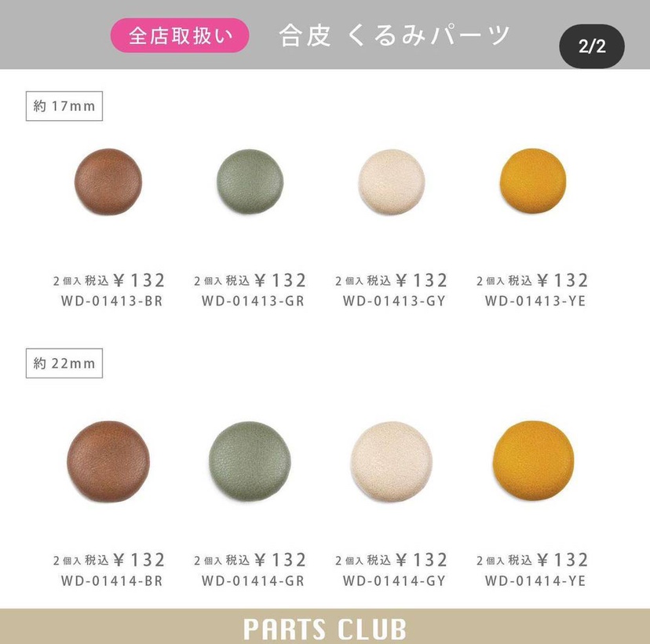Click the pink 全店取扱い badge
This screenshot has height=644, width=650.
coord(180,35)
